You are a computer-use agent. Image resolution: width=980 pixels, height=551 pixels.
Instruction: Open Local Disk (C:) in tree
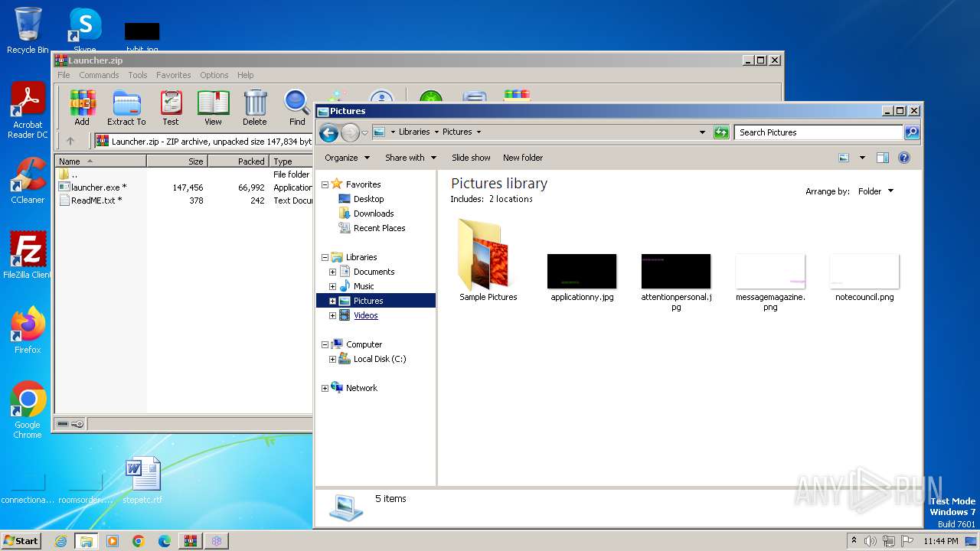(x=380, y=359)
